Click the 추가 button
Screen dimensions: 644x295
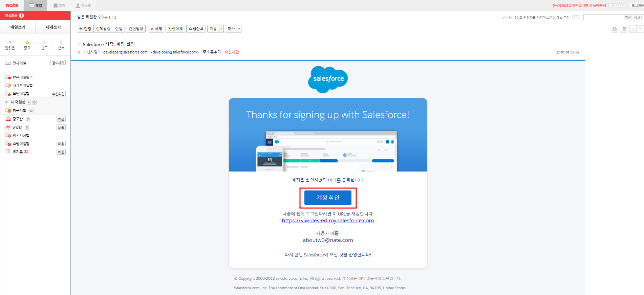tap(231, 29)
